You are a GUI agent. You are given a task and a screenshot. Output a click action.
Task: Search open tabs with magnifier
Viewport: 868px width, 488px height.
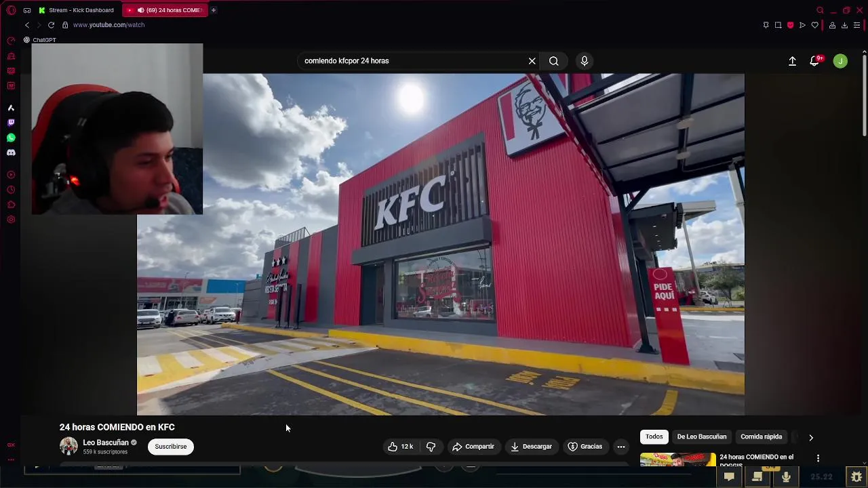tap(820, 10)
